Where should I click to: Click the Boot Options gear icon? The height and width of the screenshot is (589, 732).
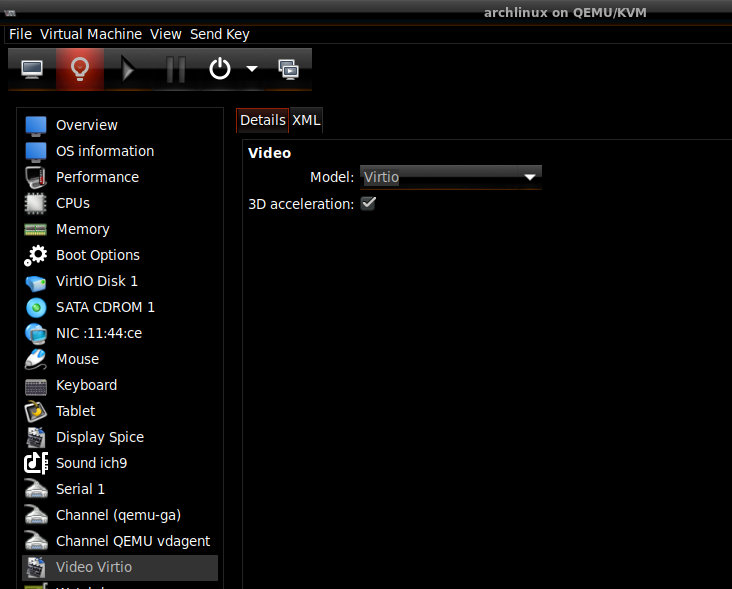(36, 255)
